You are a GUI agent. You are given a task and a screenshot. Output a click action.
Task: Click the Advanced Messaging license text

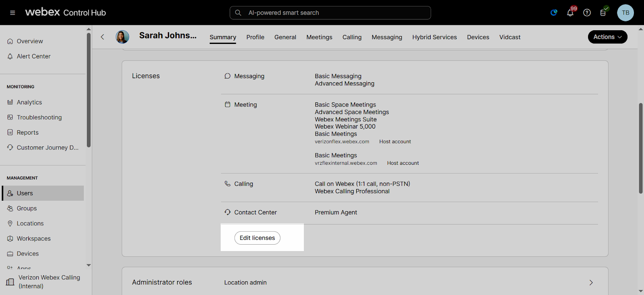click(x=345, y=83)
